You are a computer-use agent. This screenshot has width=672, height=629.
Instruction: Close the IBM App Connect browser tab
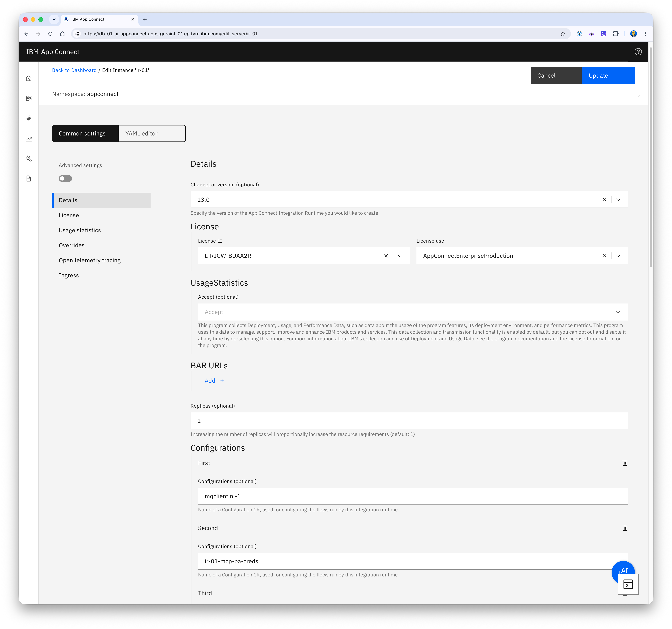pyautogui.click(x=133, y=19)
